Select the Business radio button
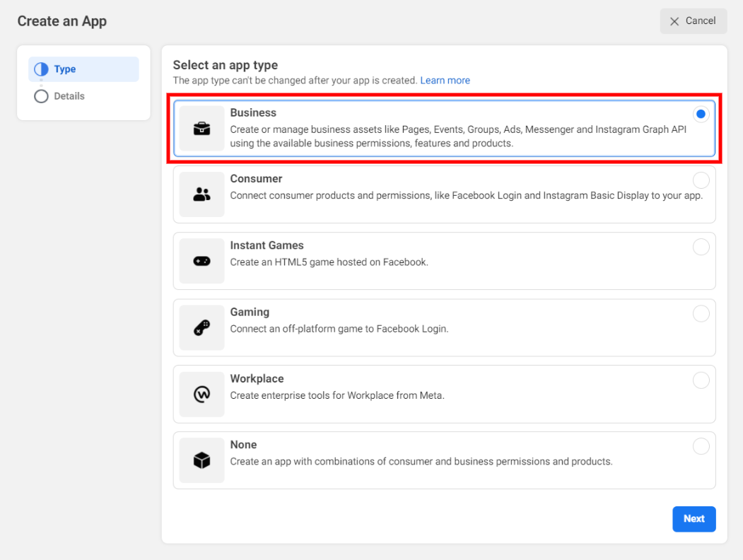Viewport: 743px width, 560px height. (x=701, y=114)
